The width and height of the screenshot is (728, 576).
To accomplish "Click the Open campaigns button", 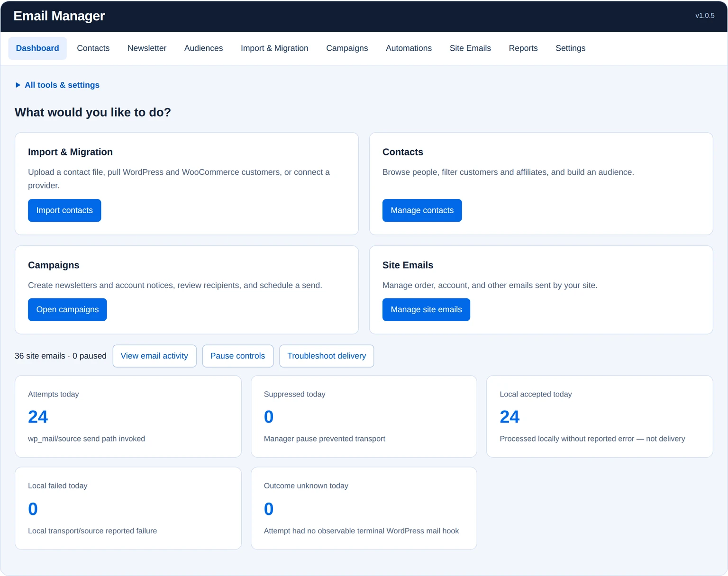I will [67, 310].
